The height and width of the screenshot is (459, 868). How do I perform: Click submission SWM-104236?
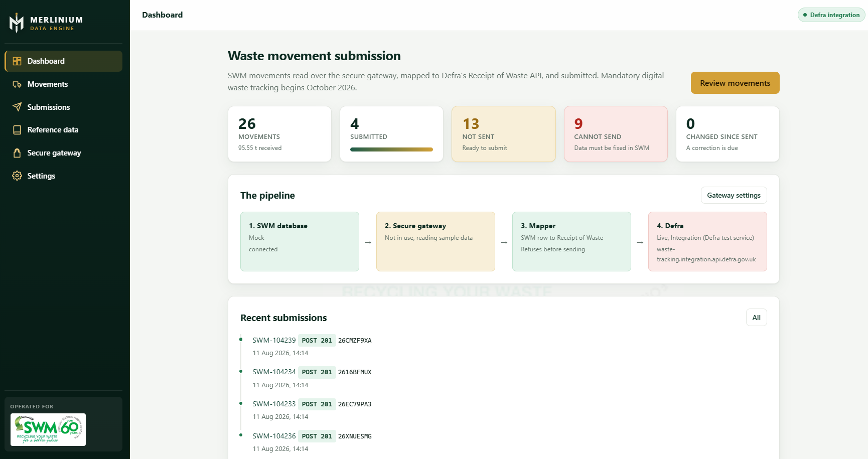(x=274, y=436)
